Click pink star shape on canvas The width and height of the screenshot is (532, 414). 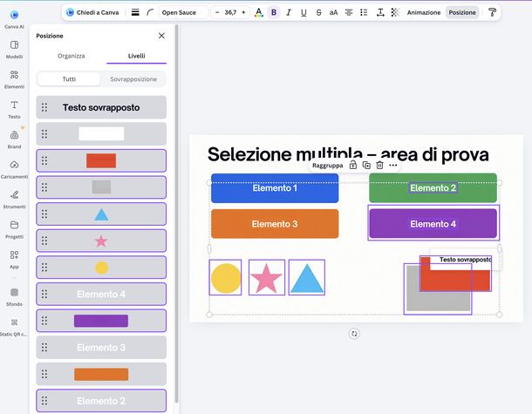[266, 278]
